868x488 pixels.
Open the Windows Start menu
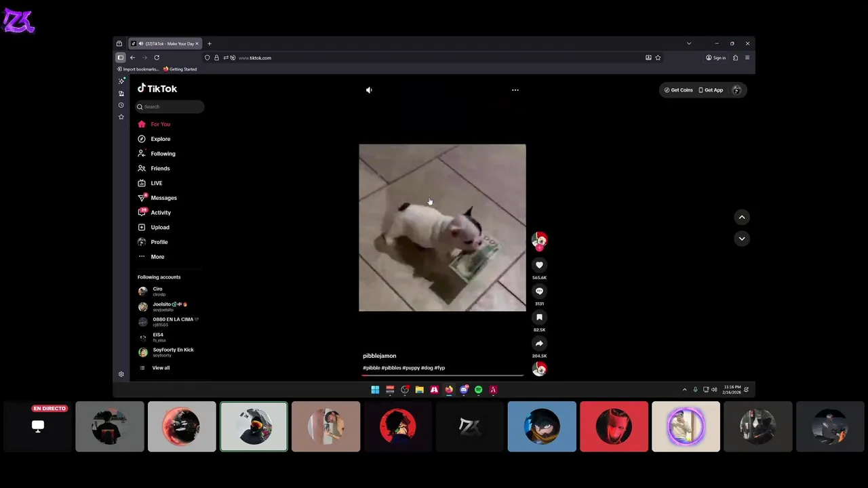(375, 390)
